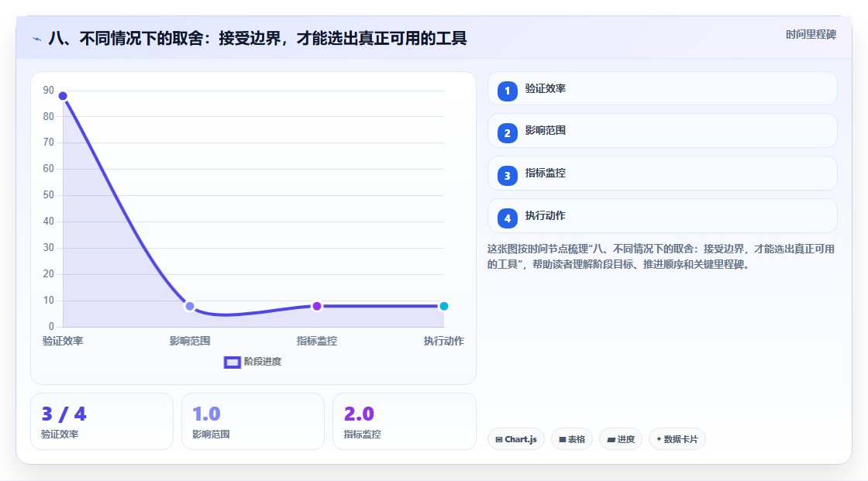The width and height of the screenshot is (868, 481).
Task: Click the section title 八、不同情况下的取舍
Action: click(258, 39)
